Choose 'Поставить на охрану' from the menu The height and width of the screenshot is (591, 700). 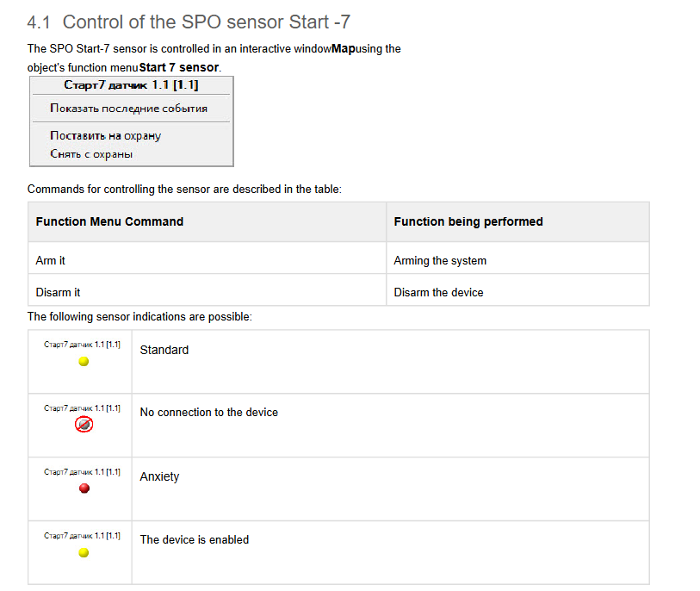(x=105, y=135)
